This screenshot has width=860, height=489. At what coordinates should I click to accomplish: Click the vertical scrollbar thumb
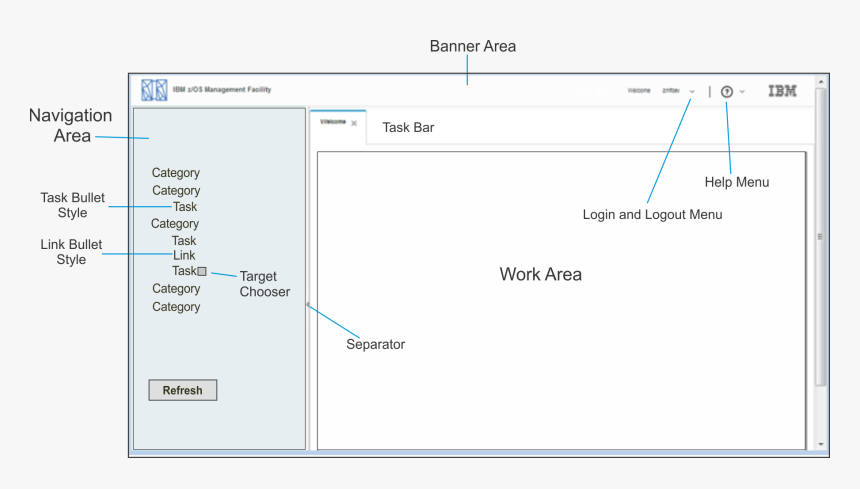tap(821, 236)
